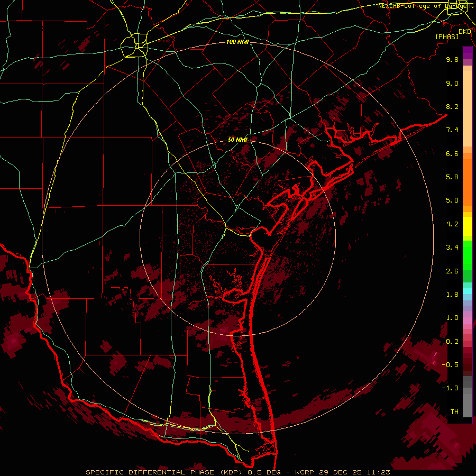The width and height of the screenshot is (476, 476).
Task: Select the 1.8 value on the color scale
Action: [x=452, y=295]
